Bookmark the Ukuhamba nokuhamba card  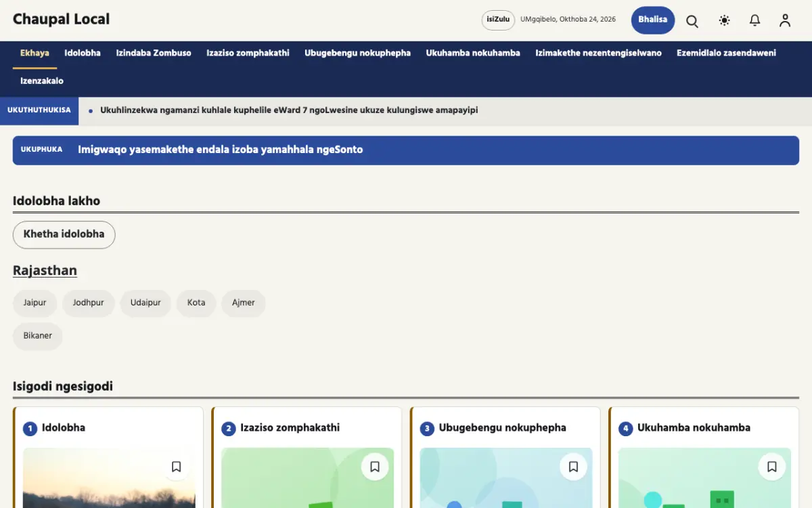[772, 467]
